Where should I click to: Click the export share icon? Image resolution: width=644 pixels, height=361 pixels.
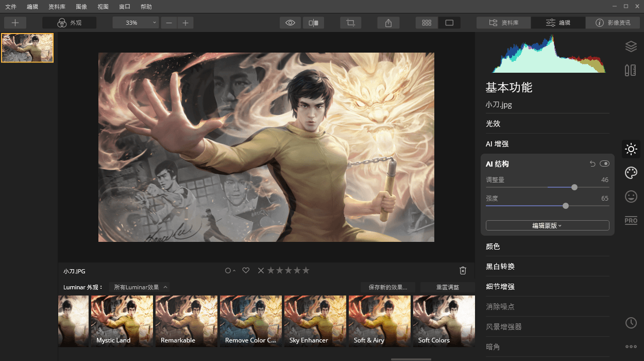(x=388, y=23)
